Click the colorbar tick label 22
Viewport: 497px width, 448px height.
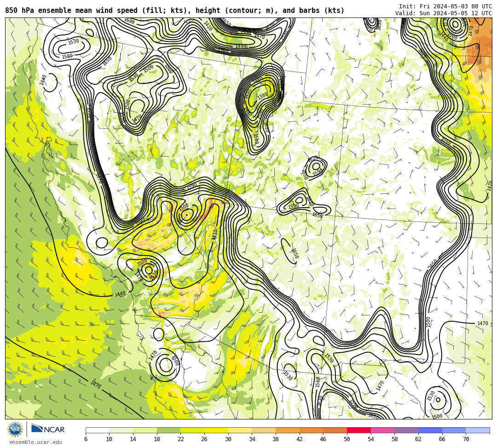181,439
